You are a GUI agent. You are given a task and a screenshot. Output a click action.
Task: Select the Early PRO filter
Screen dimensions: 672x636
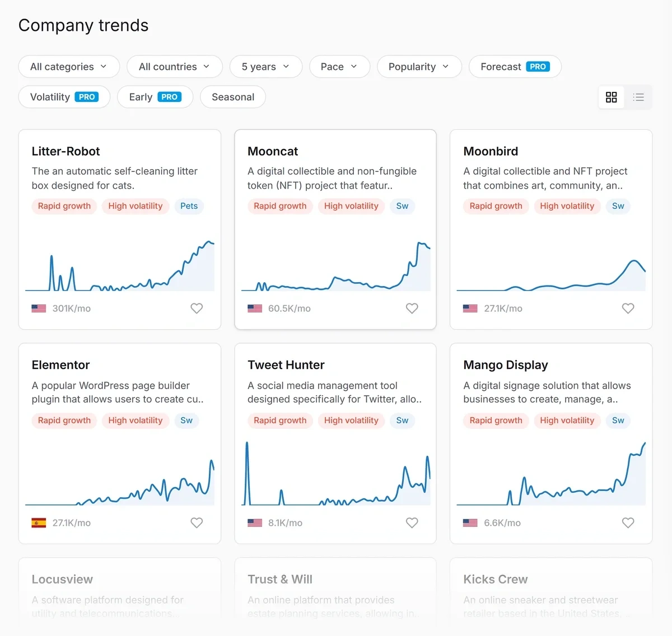[155, 97]
